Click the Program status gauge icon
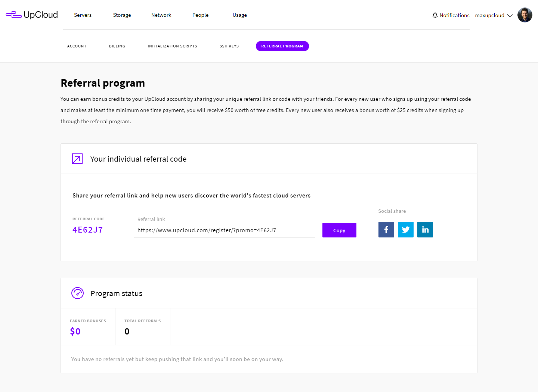This screenshot has height=392, width=538. tap(77, 293)
